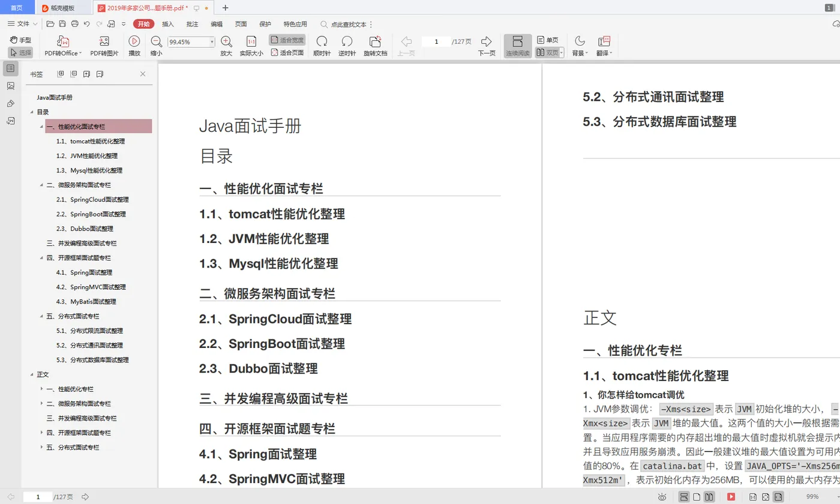Open the thumbnails panel sidebar icon
This screenshot has height=504, width=840.
[11, 86]
